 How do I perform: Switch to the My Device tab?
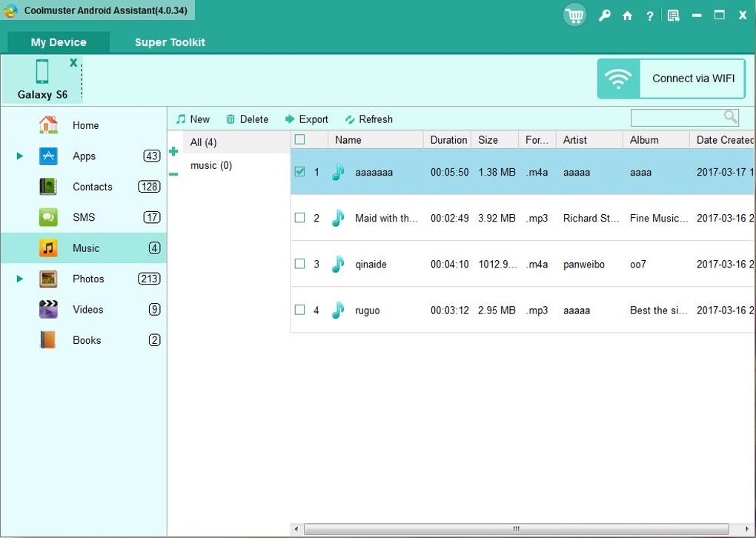[59, 42]
